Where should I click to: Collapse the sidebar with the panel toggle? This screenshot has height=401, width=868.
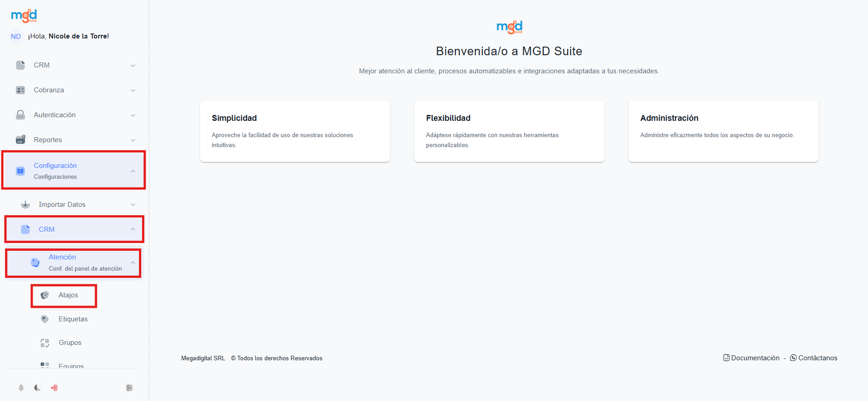[x=129, y=388]
